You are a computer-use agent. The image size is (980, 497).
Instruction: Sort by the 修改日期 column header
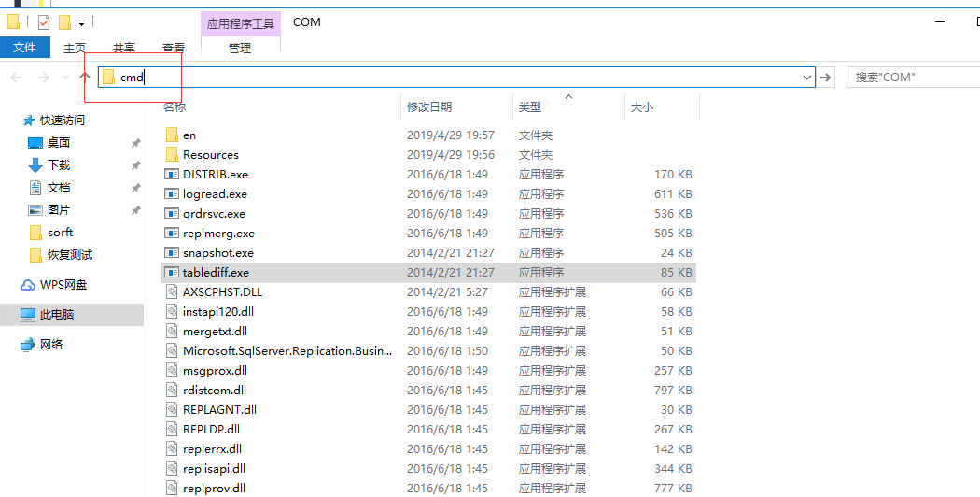428,107
